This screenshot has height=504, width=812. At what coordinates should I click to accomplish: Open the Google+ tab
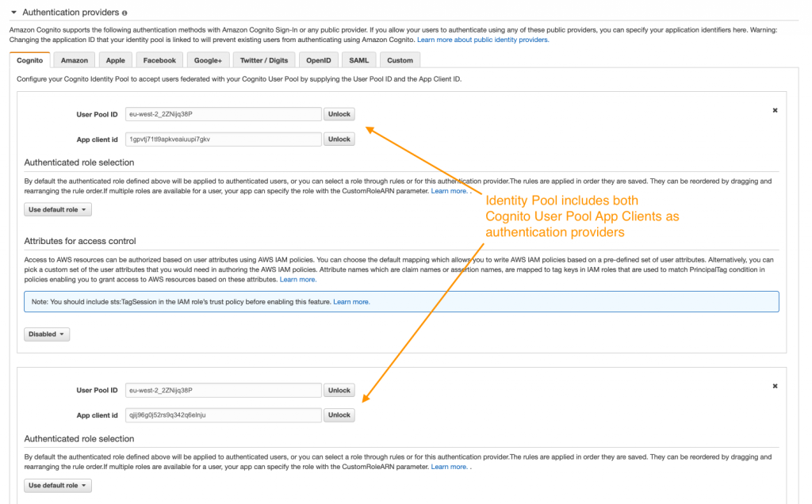coord(209,60)
